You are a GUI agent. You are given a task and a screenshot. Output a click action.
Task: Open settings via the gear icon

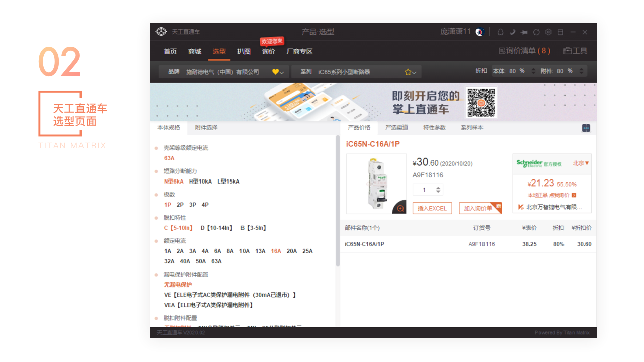(548, 32)
